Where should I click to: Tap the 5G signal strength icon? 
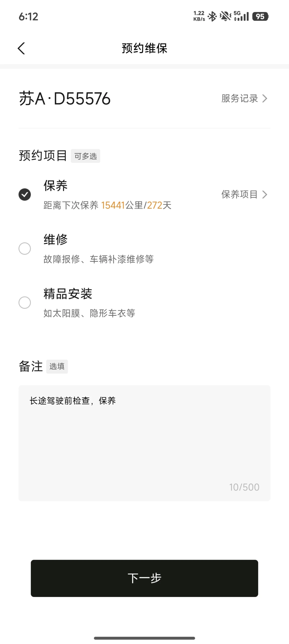(241, 16)
